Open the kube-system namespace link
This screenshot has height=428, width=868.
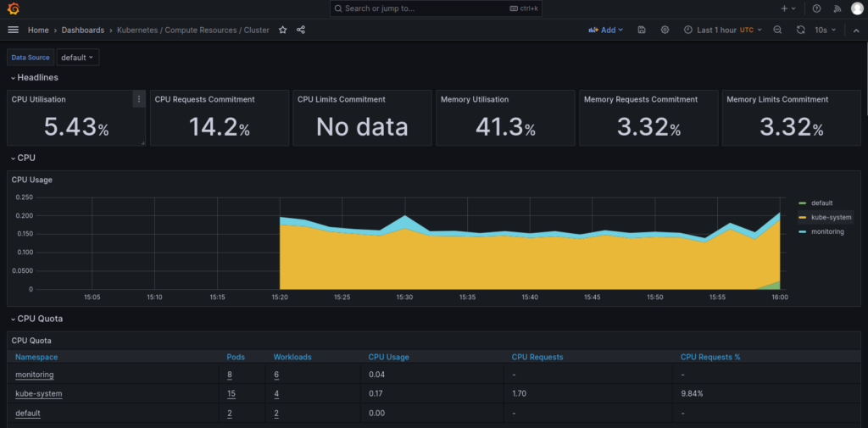39,393
